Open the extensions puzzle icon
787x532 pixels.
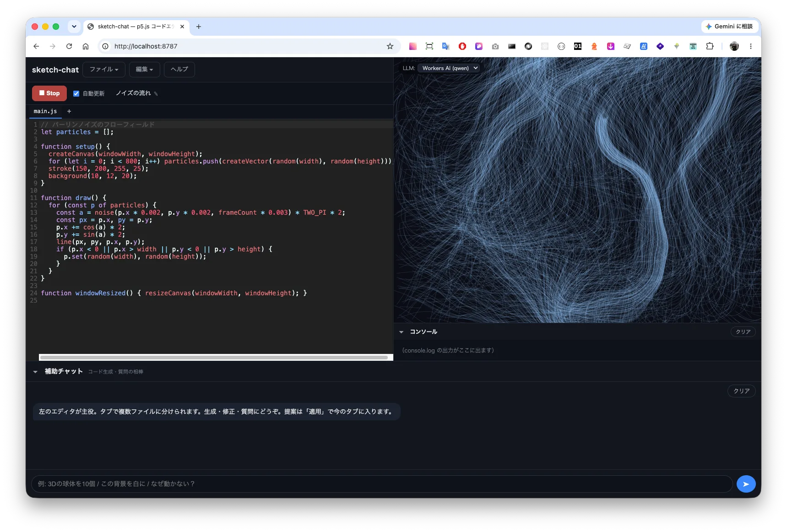tap(710, 46)
